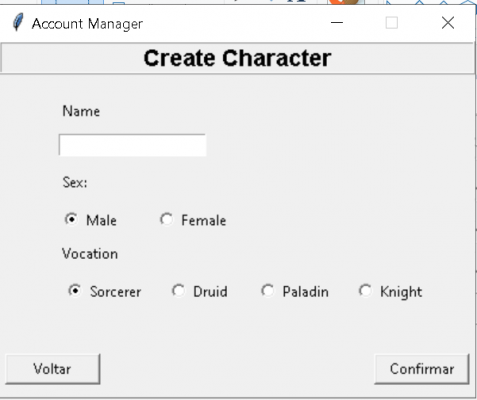Viewport: 477px width, 400px height.
Task: Click the Create Character heading
Action: 237,58
